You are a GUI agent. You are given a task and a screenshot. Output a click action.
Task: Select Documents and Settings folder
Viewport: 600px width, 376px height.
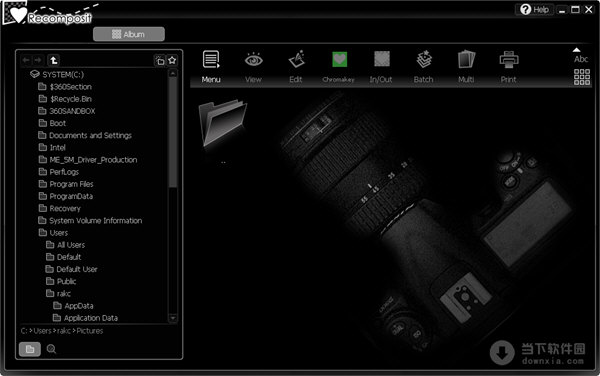coord(85,135)
